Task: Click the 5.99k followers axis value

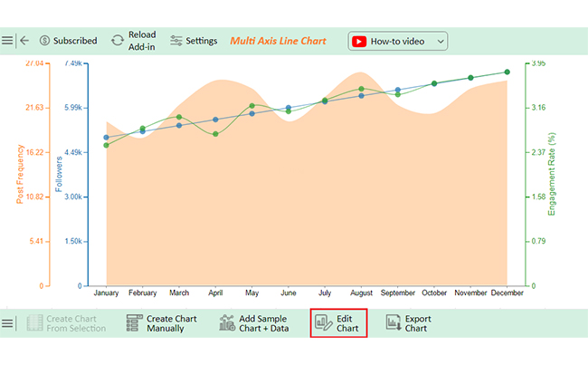Action: [x=73, y=108]
